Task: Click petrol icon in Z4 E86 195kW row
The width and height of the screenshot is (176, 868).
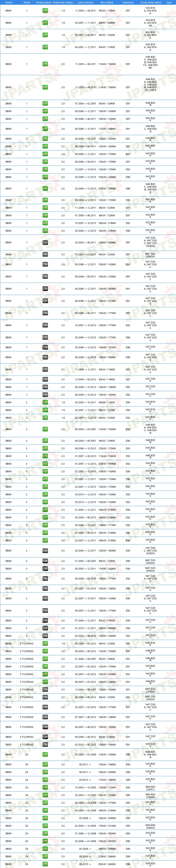Action: [x=45, y=841]
